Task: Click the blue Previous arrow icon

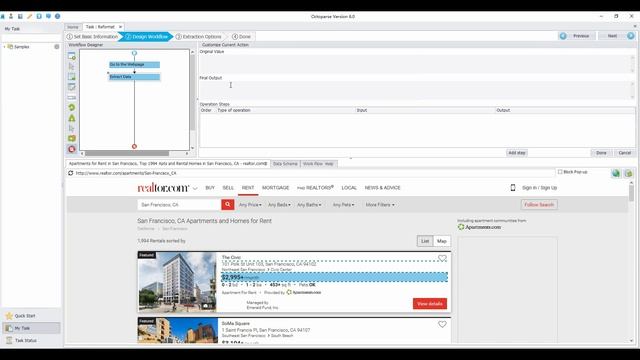Action: point(563,36)
